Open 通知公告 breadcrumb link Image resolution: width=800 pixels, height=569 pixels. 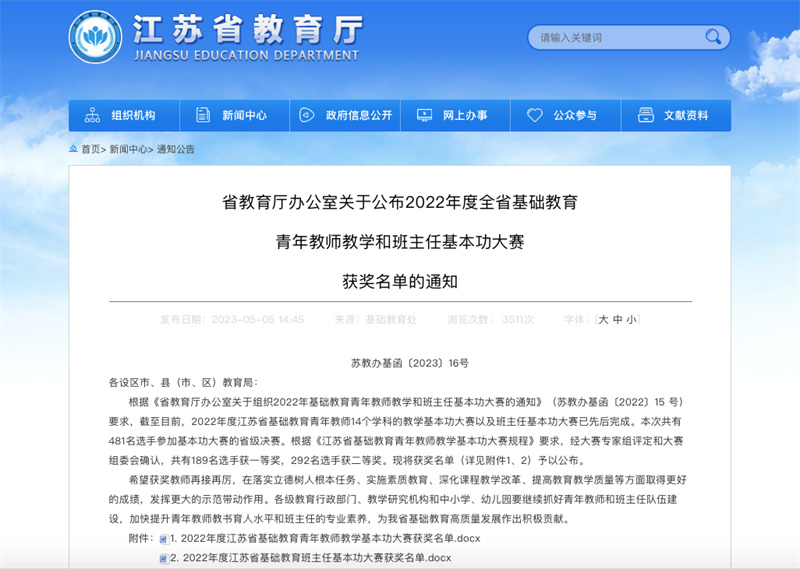176,150
